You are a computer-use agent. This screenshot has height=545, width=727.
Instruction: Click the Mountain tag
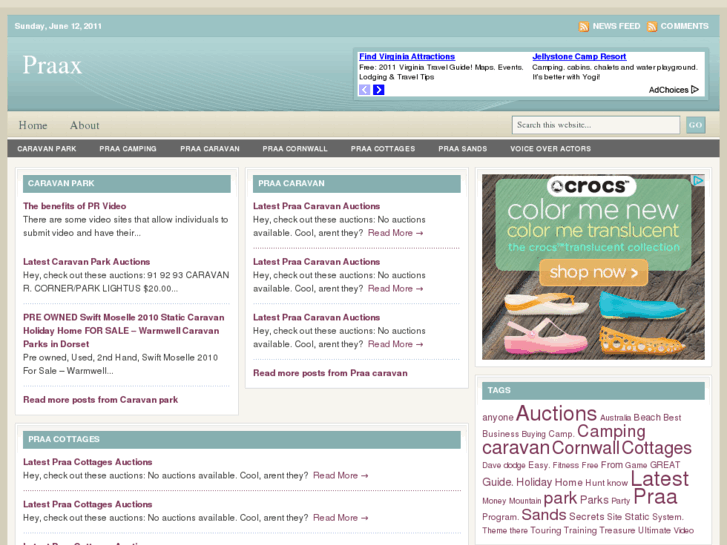pyautogui.click(x=525, y=501)
